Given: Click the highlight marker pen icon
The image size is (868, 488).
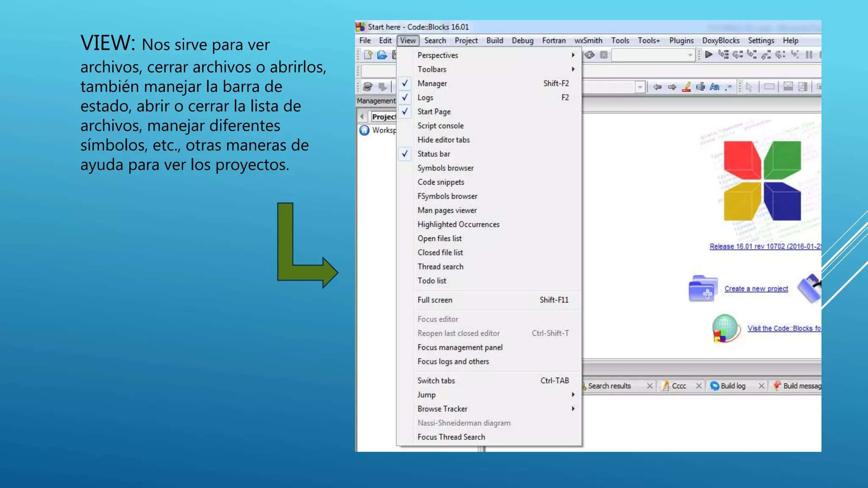Looking at the screenshot, I should [x=687, y=87].
